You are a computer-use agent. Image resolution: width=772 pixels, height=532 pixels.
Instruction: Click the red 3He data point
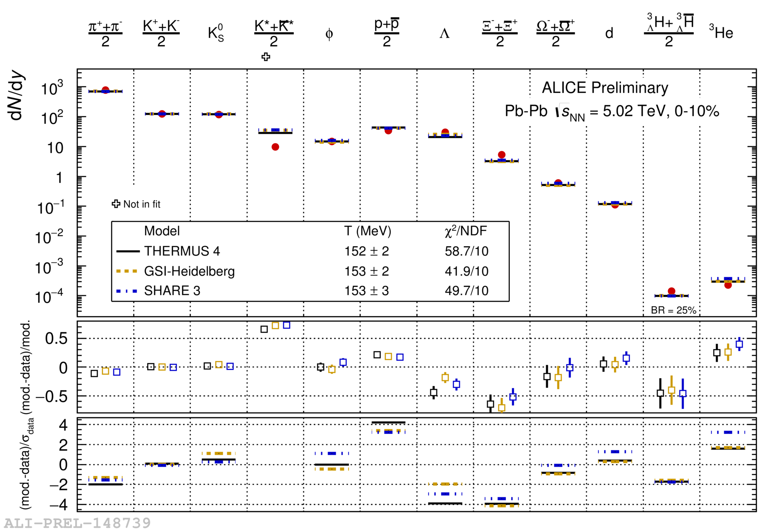(x=728, y=285)
